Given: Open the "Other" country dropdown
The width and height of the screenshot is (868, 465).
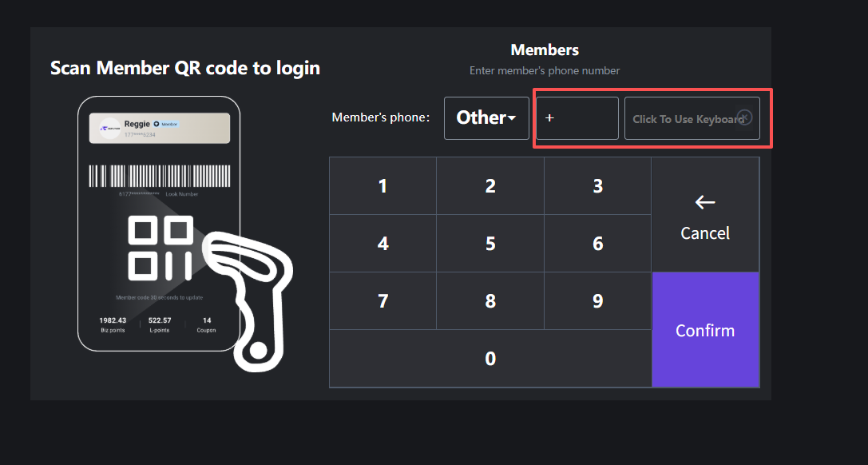Looking at the screenshot, I should (486, 118).
